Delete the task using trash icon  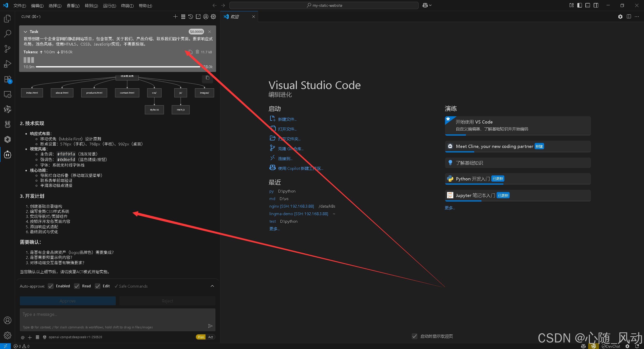(x=197, y=52)
